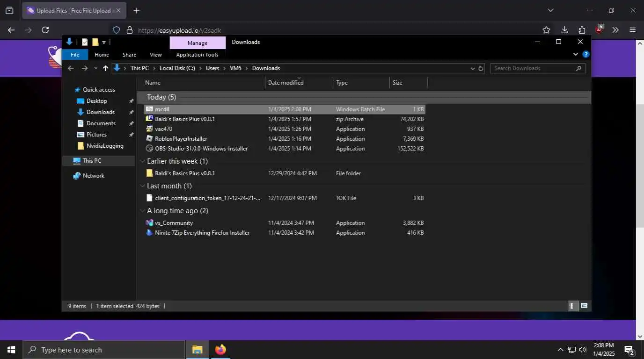Viewport: 644px width, 359px height.
Task: Click the Firefox address bar URL
Action: pos(179,30)
